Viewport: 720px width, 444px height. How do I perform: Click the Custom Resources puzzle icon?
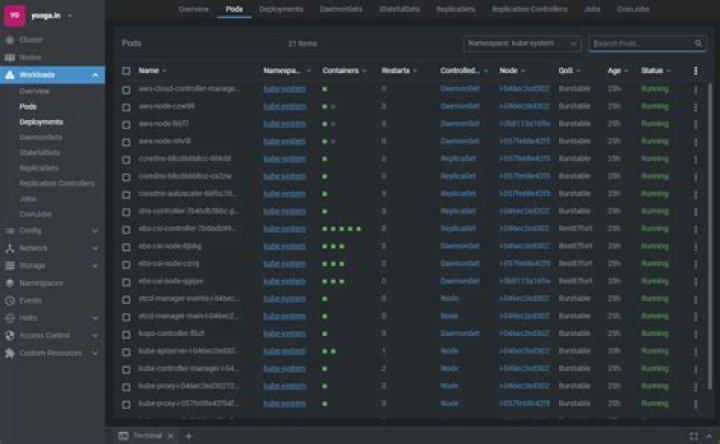pyautogui.click(x=10, y=353)
